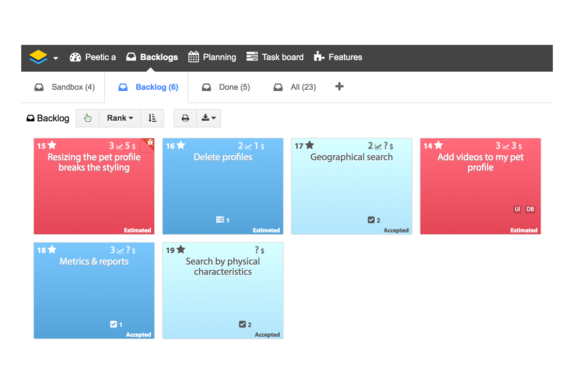Viewport: 573px width, 392px height.
Task: Click the bug icon on story 15
Action: coord(150,143)
